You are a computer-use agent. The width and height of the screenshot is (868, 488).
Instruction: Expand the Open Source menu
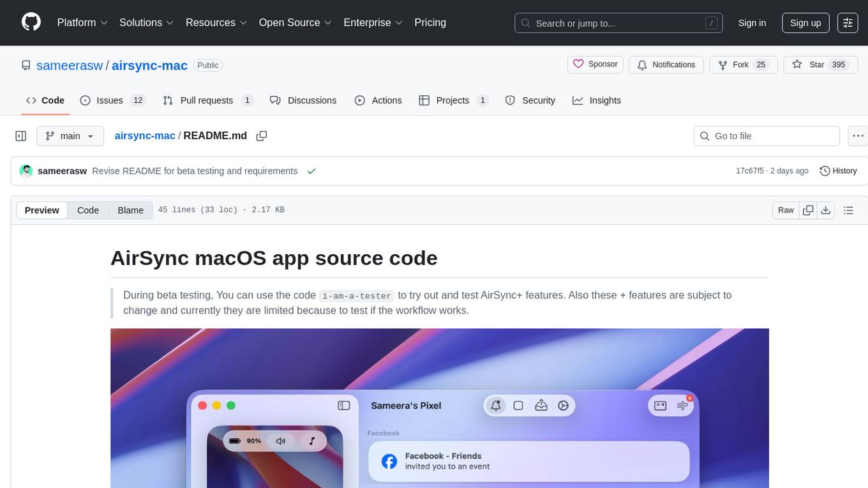(x=296, y=22)
